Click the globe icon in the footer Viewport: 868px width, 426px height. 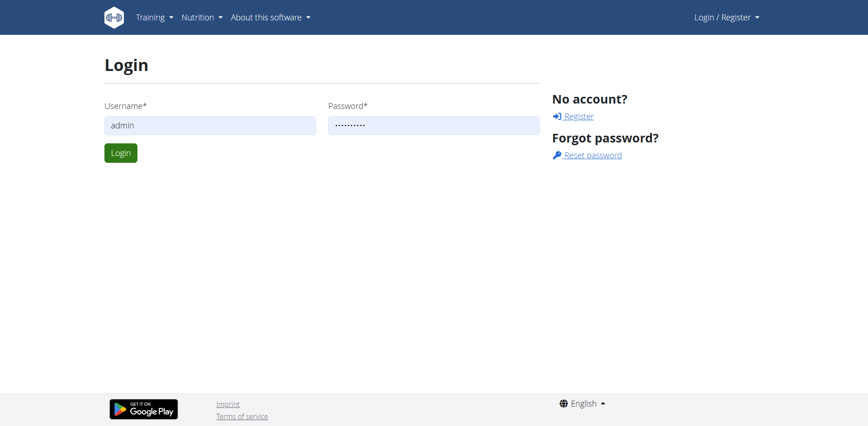pyautogui.click(x=563, y=403)
